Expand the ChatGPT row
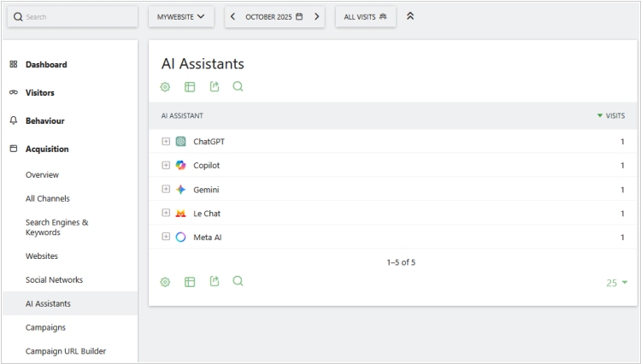 [166, 142]
